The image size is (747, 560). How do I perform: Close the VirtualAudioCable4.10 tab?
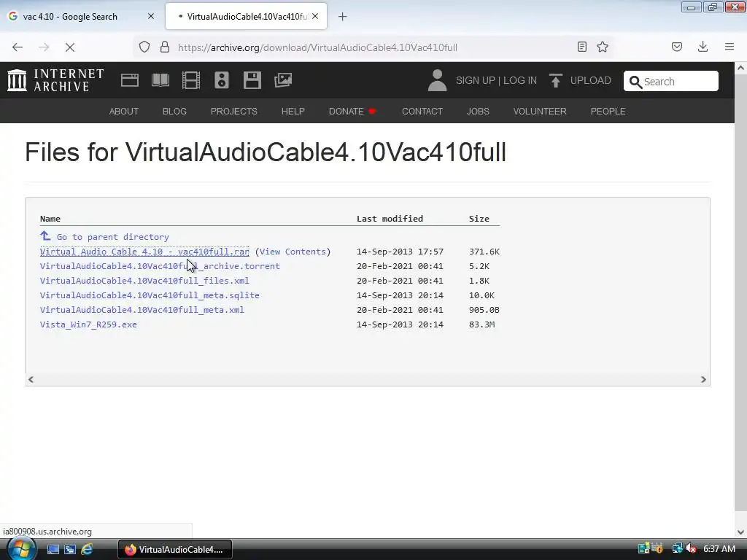[x=315, y=16]
